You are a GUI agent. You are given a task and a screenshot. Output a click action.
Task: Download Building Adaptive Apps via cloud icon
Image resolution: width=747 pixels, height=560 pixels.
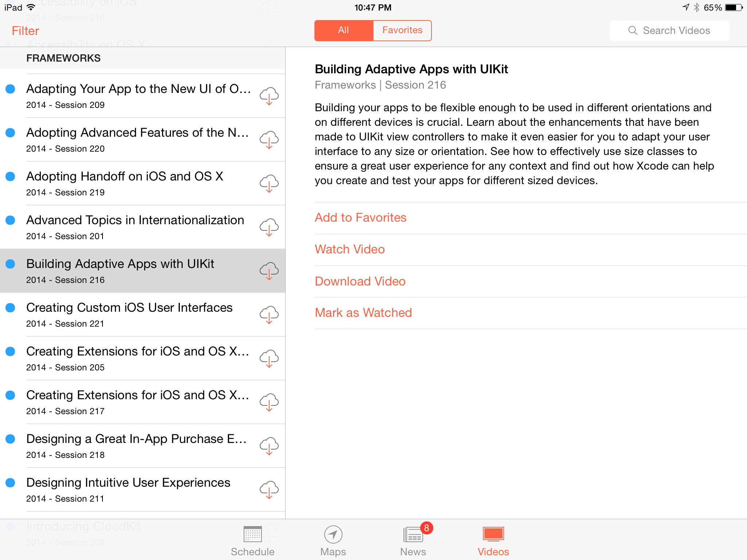(269, 271)
